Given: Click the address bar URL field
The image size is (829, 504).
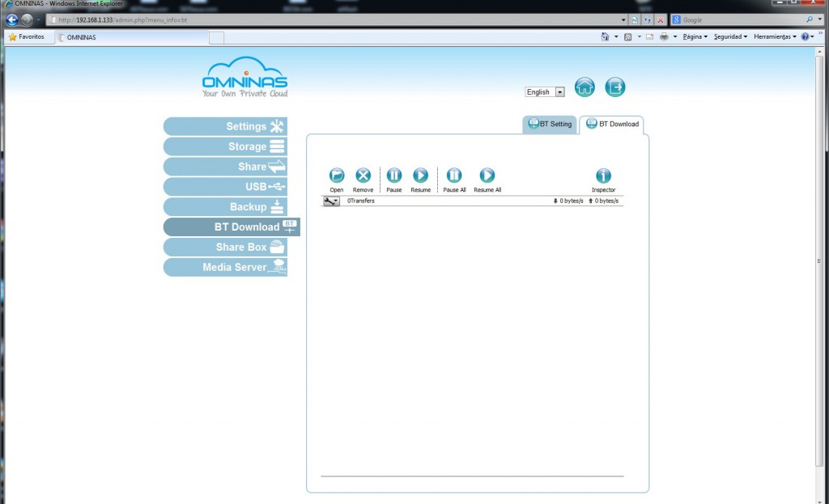Looking at the screenshot, I should (333, 20).
